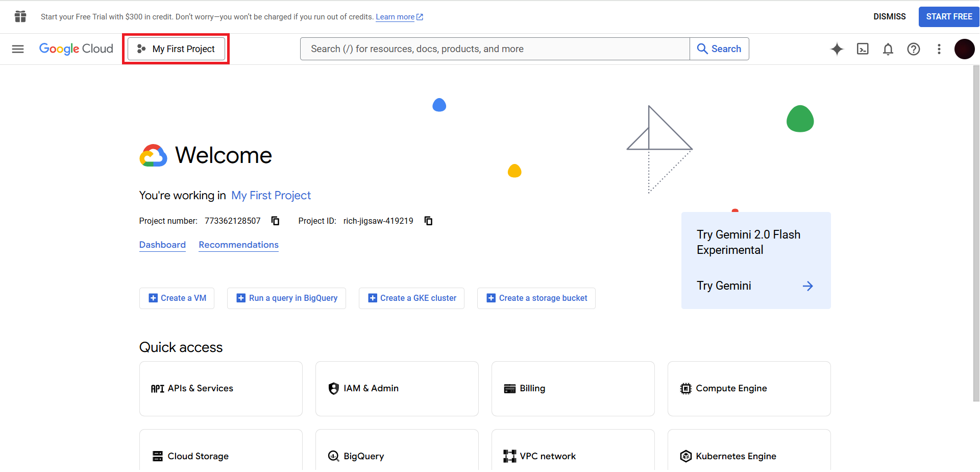This screenshot has width=980, height=472.
Task: Click Run a query in BigQuery
Action: click(286, 298)
